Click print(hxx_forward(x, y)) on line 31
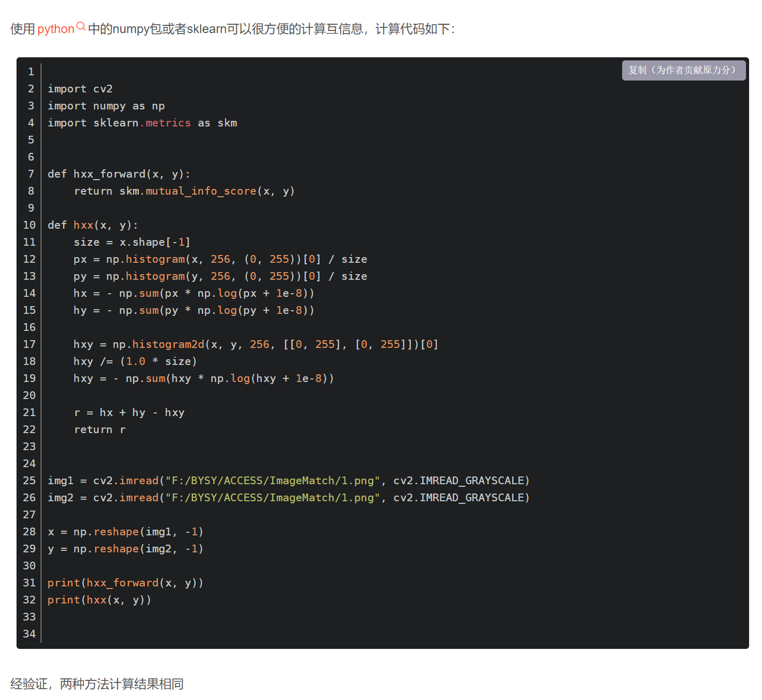 [x=125, y=582]
